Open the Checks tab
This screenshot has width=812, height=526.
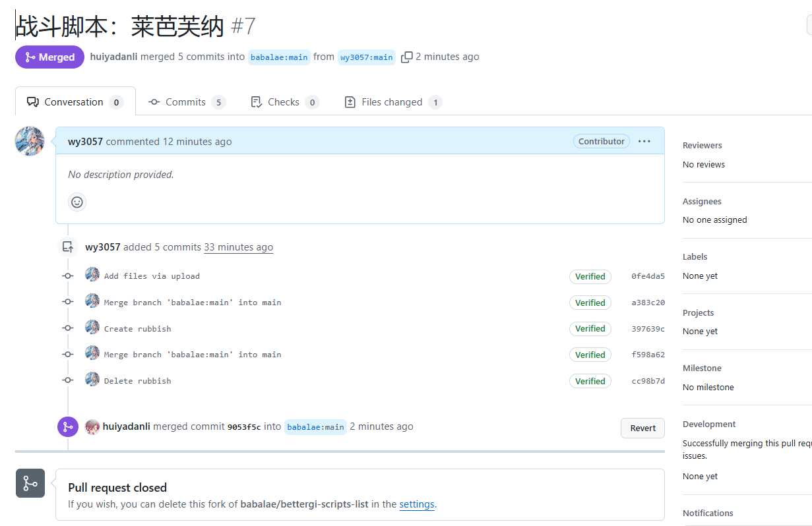point(284,102)
